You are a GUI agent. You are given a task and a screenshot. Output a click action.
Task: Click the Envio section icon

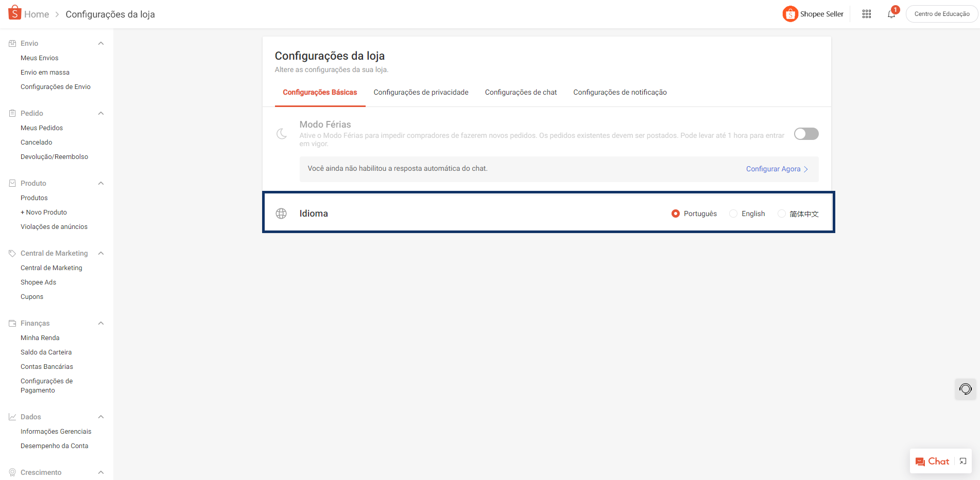[12, 43]
